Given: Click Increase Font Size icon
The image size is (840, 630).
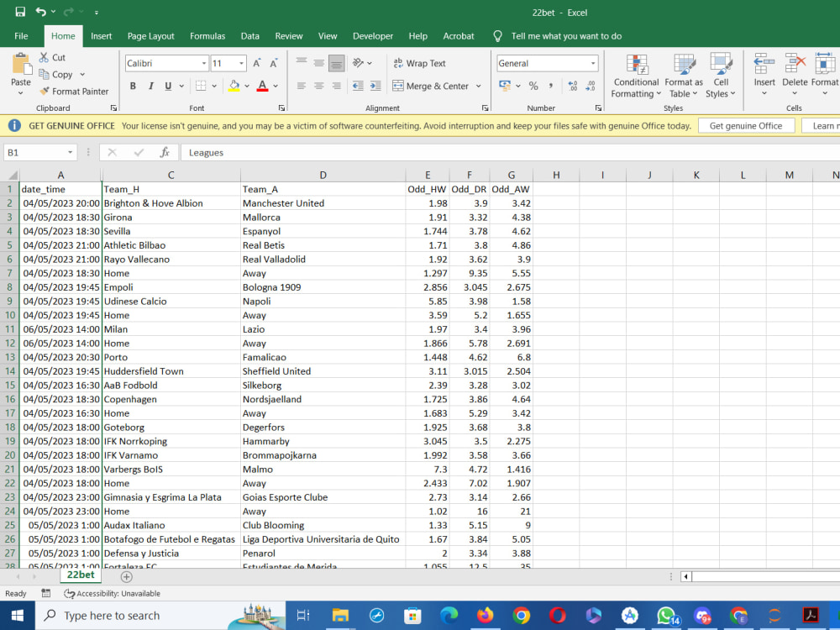Looking at the screenshot, I should (x=256, y=63).
